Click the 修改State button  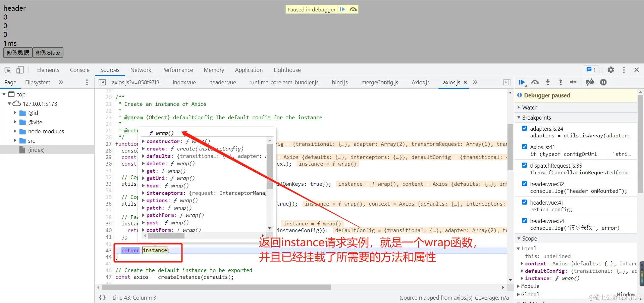click(48, 53)
